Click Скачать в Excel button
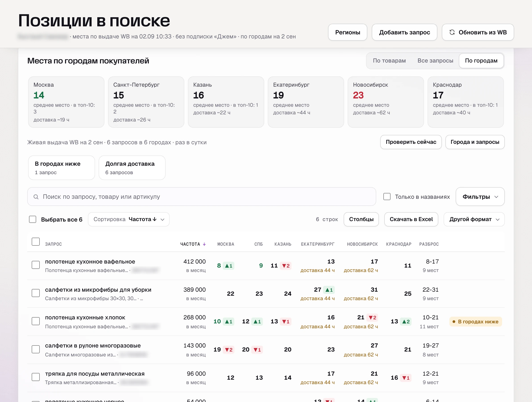 [411, 219]
